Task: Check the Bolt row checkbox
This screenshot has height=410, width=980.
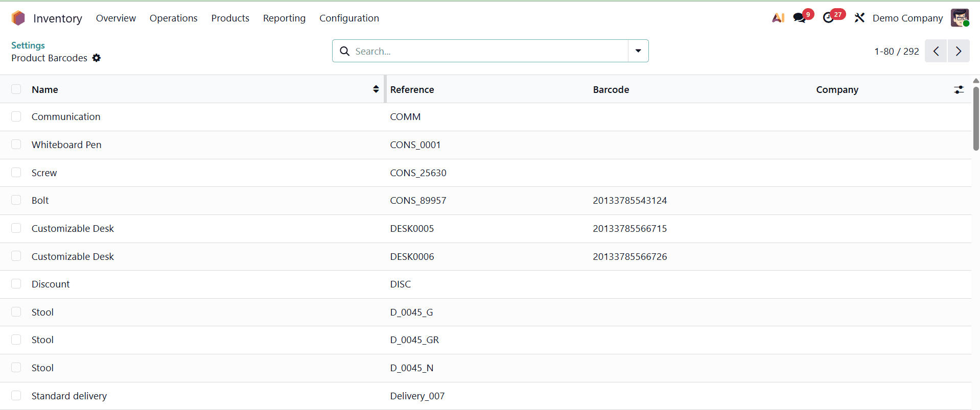Action: pos(16,200)
